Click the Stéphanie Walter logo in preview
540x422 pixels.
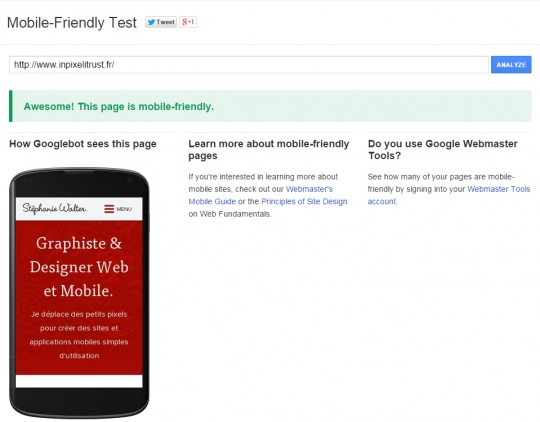(x=54, y=208)
